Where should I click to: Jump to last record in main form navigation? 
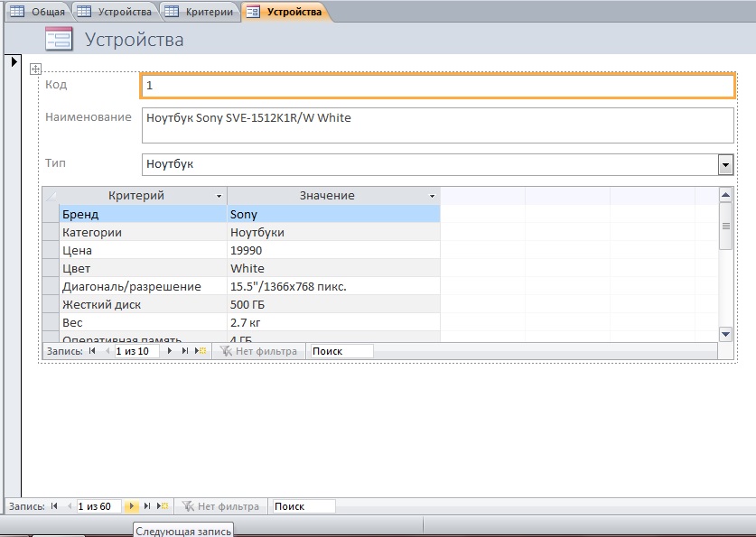(x=147, y=506)
